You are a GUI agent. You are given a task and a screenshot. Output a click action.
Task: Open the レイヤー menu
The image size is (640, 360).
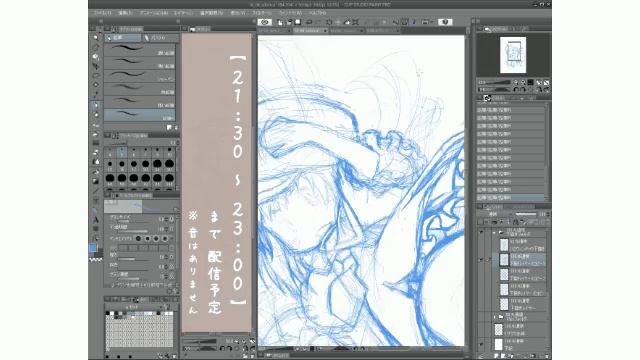183,13
